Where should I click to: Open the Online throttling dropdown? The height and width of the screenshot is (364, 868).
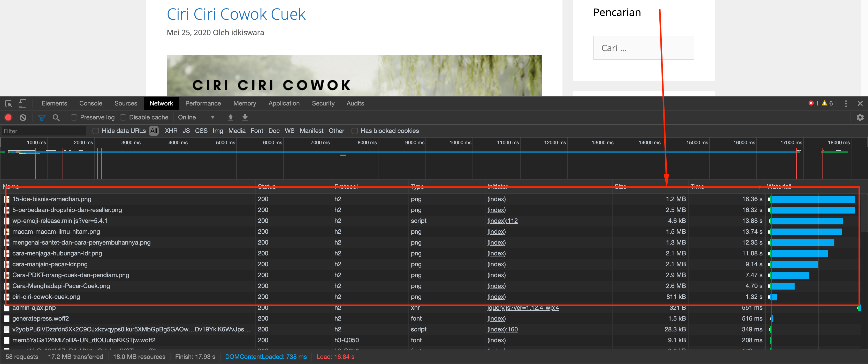coord(196,117)
